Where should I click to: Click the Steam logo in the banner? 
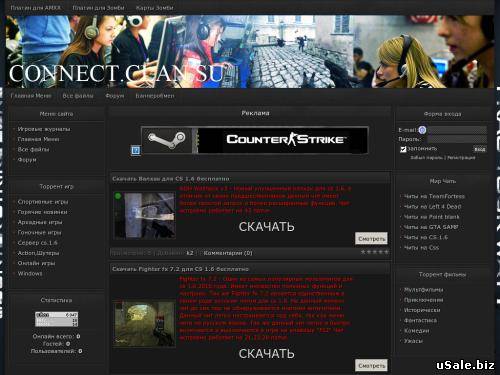click(167, 140)
